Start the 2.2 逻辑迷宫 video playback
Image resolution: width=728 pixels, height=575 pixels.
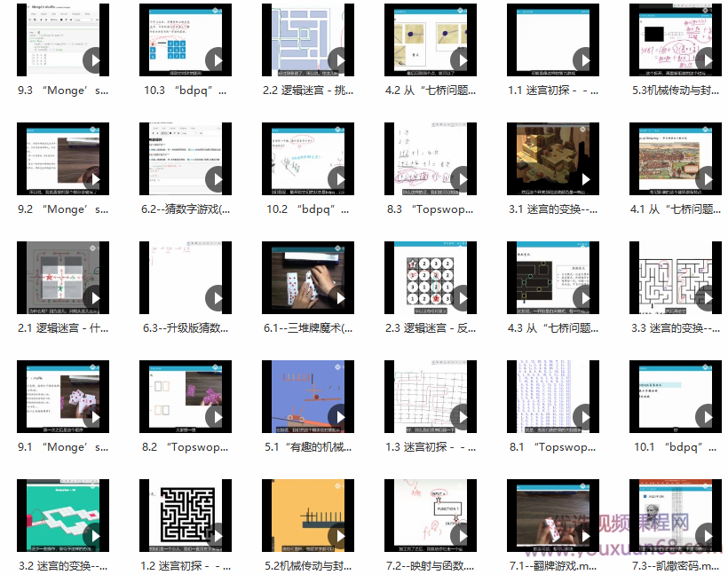pyautogui.click(x=340, y=60)
